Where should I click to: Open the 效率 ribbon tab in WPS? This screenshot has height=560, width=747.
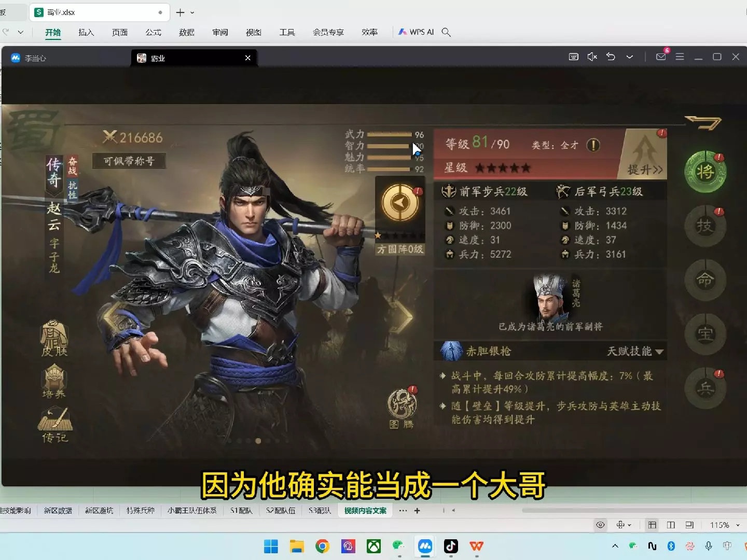tap(370, 32)
